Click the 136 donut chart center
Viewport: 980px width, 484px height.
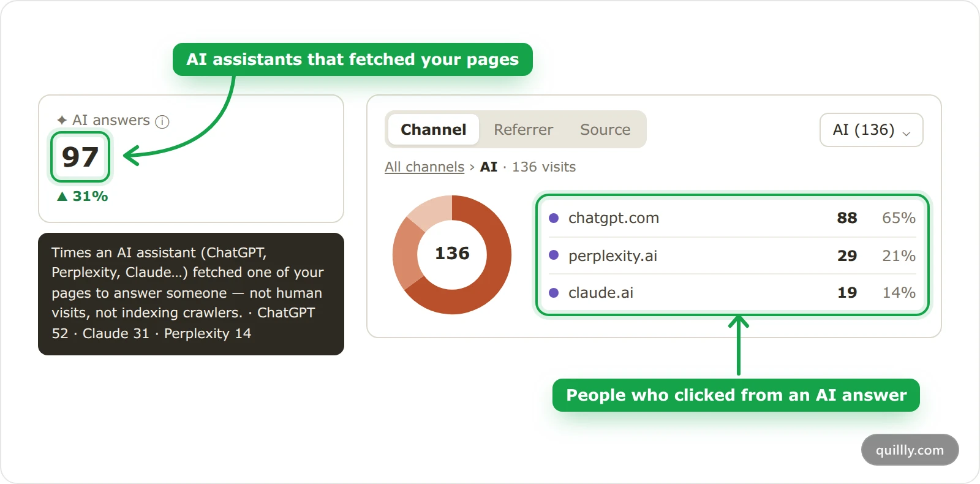(452, 253)
